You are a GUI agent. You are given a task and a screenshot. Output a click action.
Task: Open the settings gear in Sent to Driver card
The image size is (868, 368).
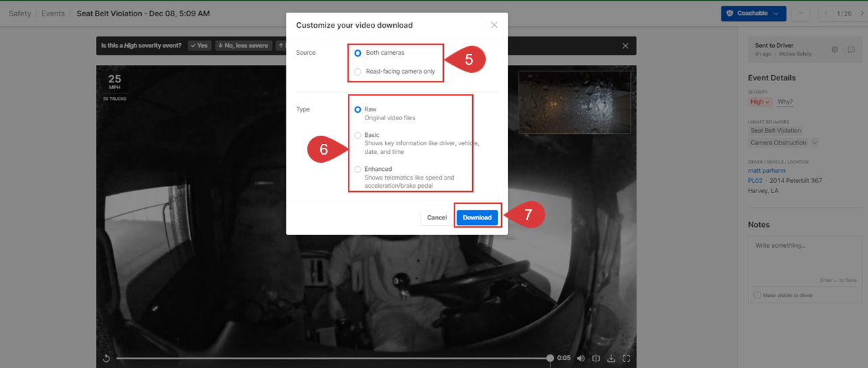[x=835, y=50]
